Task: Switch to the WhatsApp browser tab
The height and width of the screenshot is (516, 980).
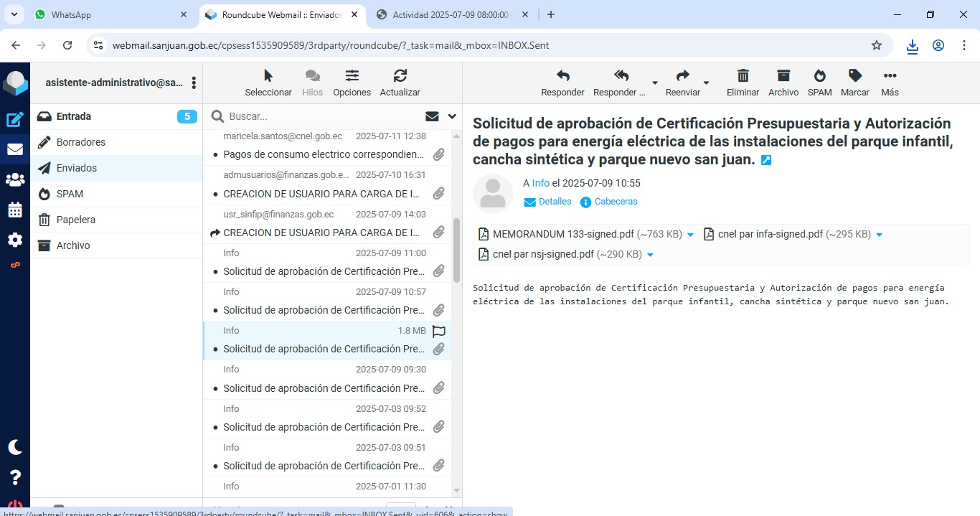Action: pos(108,14)
